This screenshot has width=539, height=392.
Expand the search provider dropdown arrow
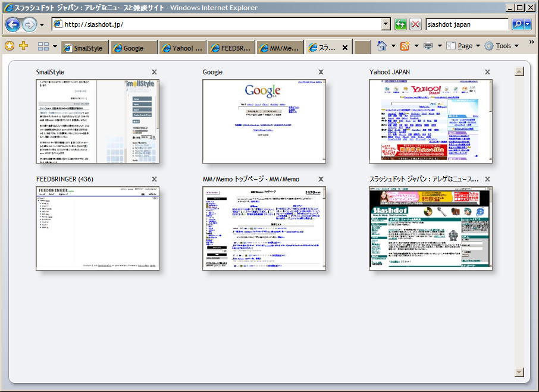527,24
